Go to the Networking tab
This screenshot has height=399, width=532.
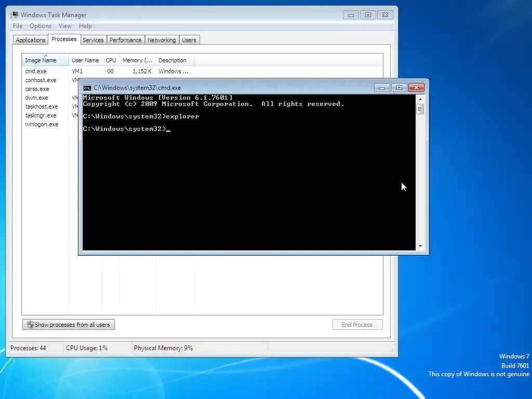click(x=162, y=40)
